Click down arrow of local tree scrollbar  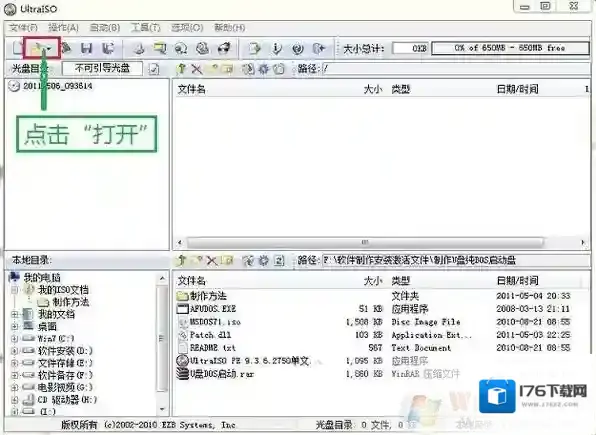pos(162,409)
